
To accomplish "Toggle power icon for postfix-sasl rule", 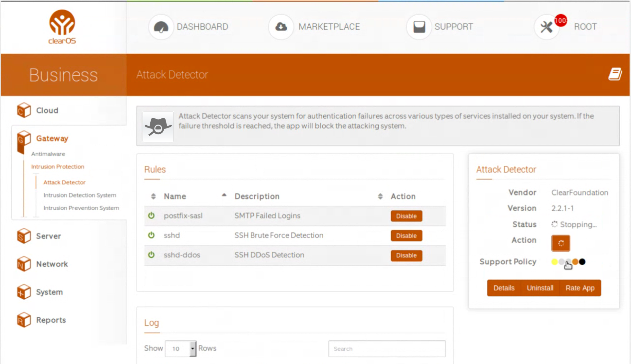I will [151, 215].
